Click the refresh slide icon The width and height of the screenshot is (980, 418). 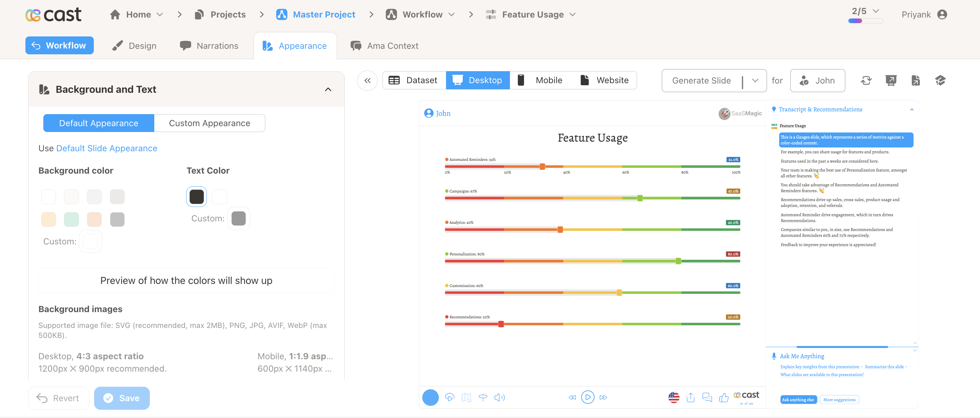tap(866, 80)
